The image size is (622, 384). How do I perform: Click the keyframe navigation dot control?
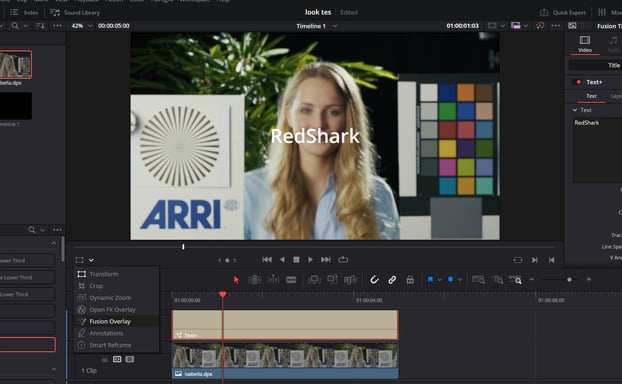(227, 260)
